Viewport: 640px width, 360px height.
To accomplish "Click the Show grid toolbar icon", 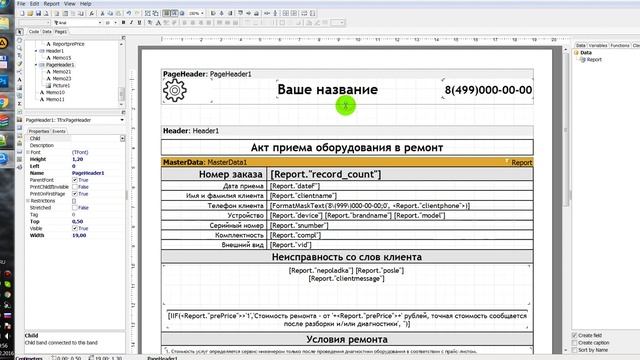I will (x=167, y=13).
